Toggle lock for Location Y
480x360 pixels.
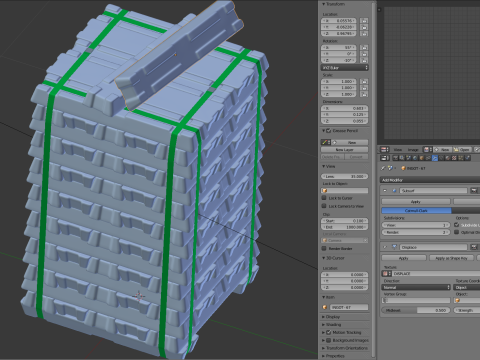coord(364,27)
